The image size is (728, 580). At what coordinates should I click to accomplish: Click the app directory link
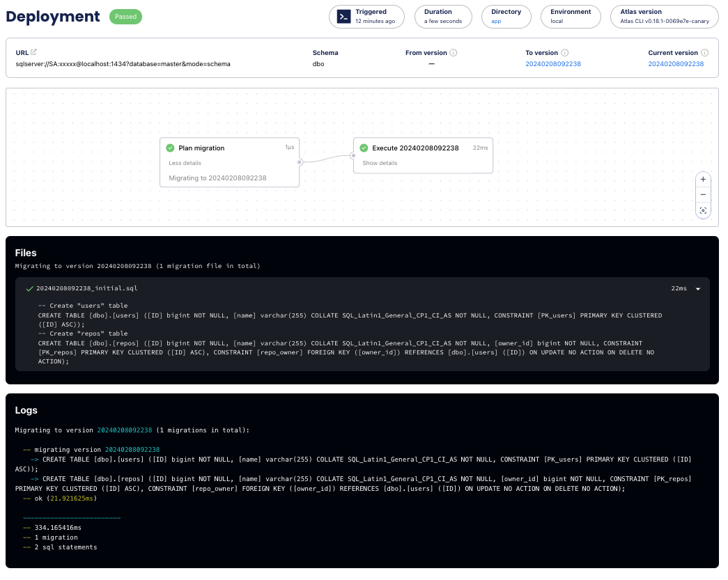click(x=496, y=22)
